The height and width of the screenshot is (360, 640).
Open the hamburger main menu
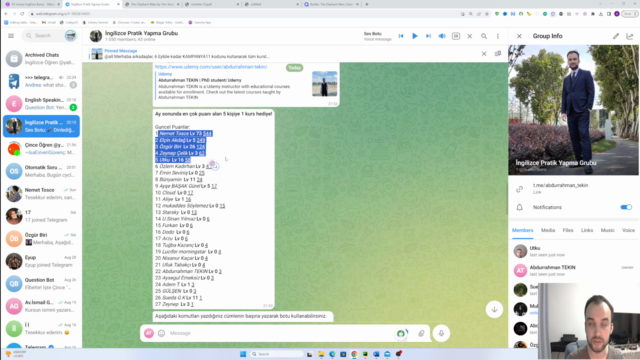point(11,36)
